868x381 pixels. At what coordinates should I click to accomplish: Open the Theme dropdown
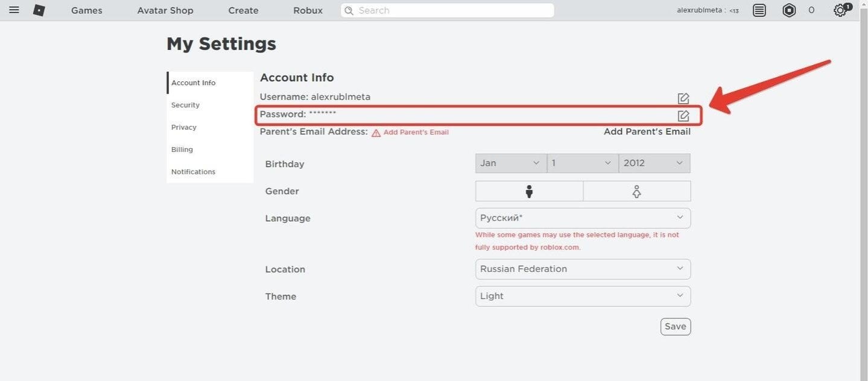[x=583, y=296]
